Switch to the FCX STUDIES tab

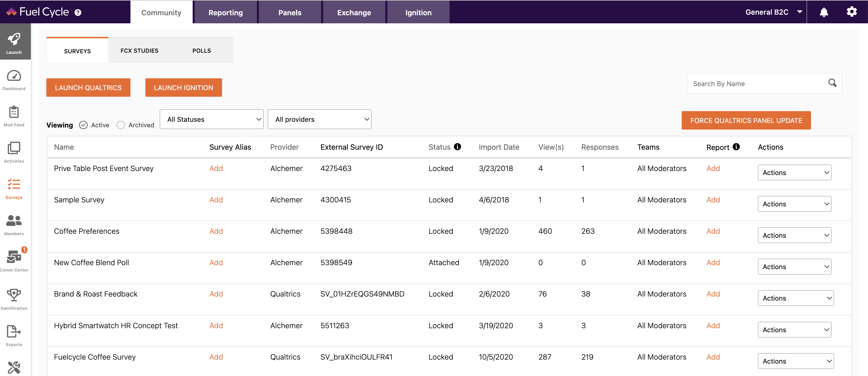tap(139, 51)
